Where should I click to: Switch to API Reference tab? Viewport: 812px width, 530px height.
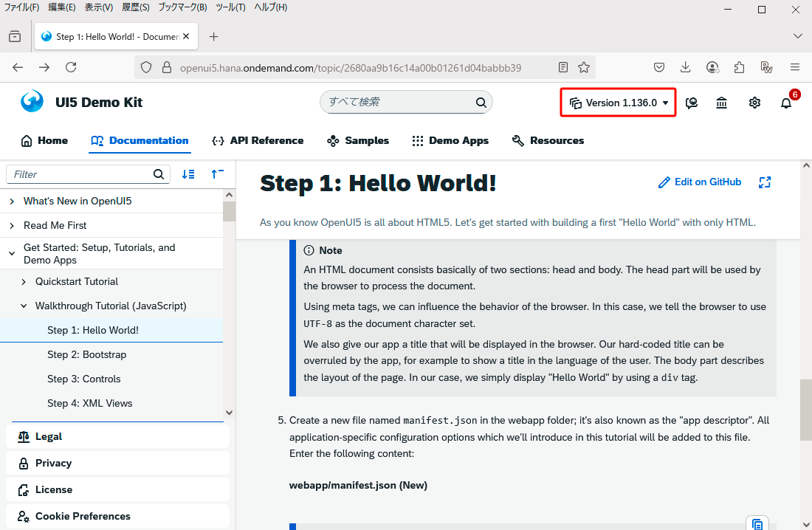pyautogui.click(x=258, y=140)
